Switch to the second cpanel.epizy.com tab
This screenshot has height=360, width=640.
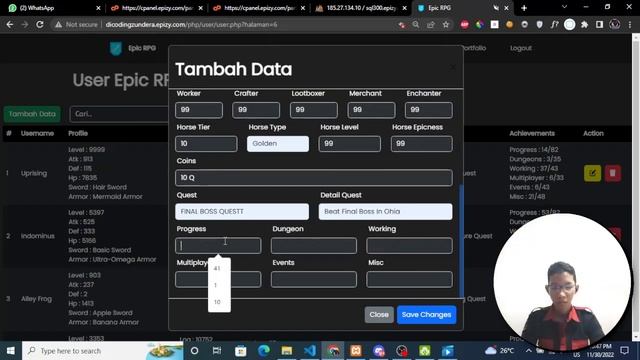point(258,8)
